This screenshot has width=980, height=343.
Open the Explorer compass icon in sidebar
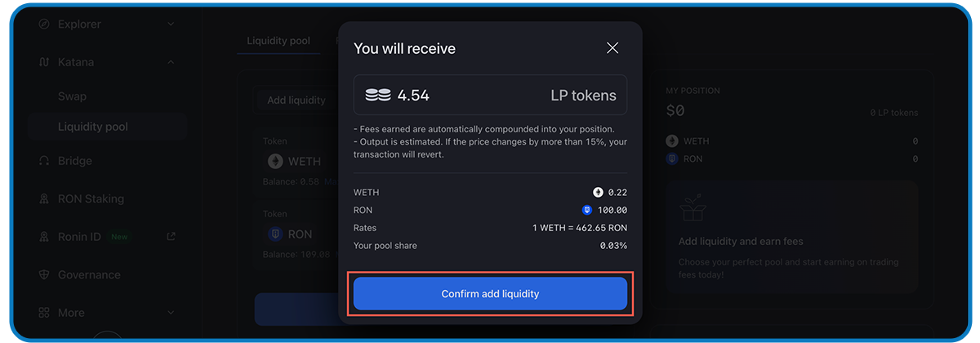coord(44,24)
